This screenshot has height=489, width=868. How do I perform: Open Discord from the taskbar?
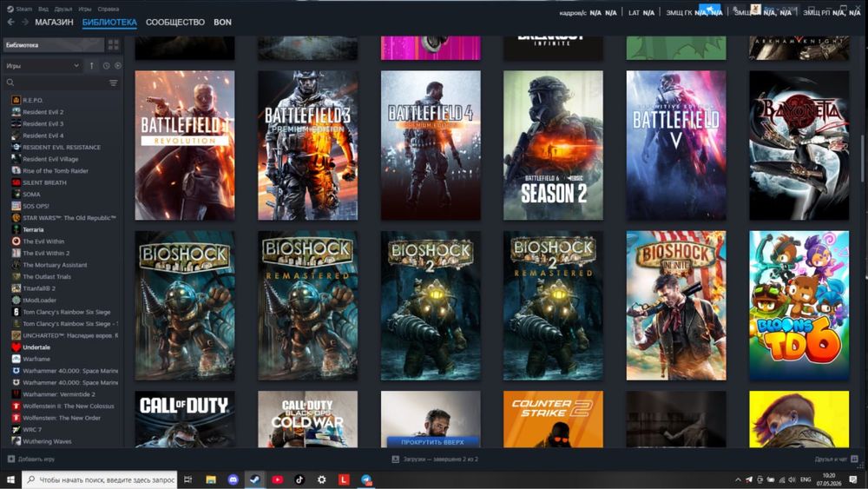(x=233, y=479)
